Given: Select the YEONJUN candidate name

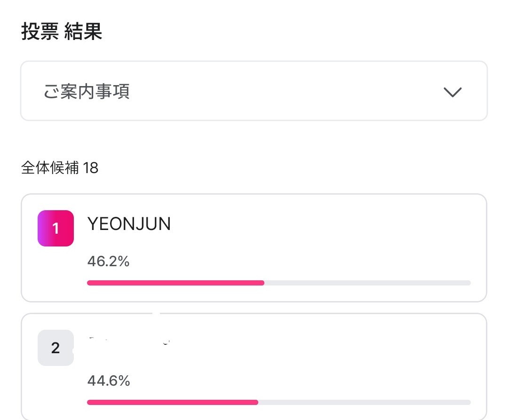Looking at the screenshot, I should 129,224.
